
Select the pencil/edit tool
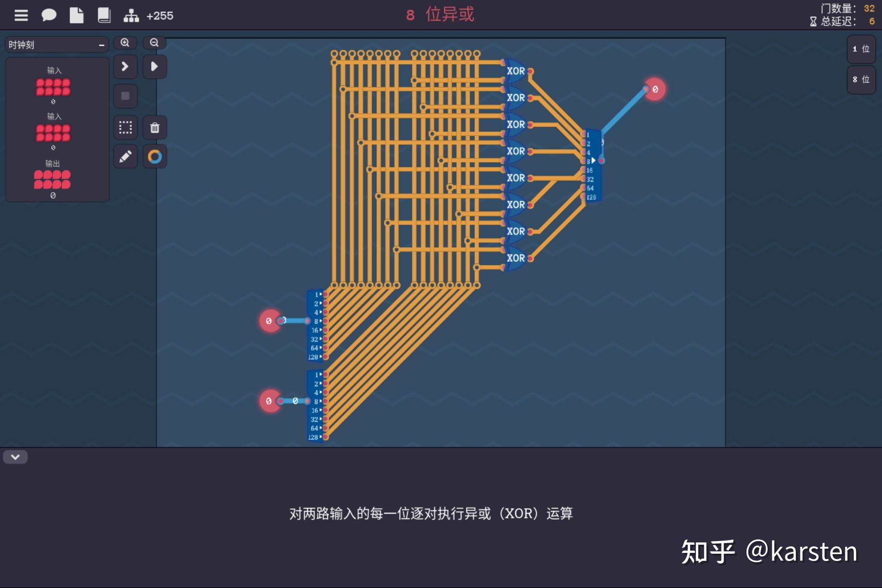coord(125,156)
